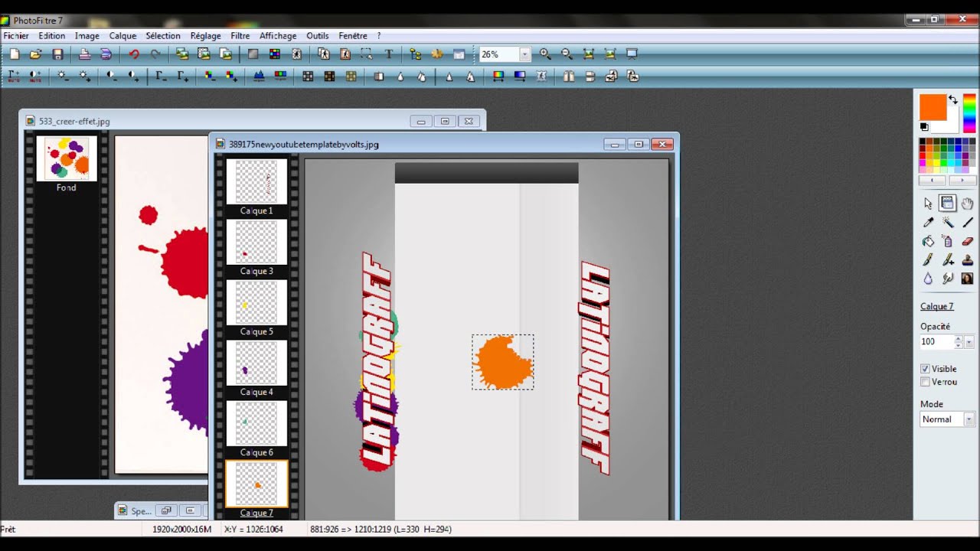
Task: Click the rainbow color spectrum strip
Action: point(969,113)
